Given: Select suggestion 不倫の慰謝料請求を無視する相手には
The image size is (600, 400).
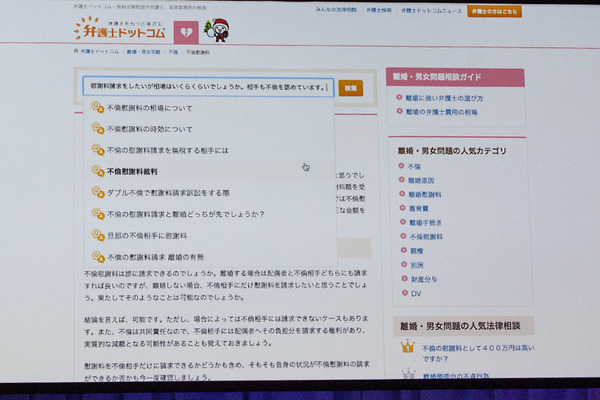Looking at the screenshot, I should coord(168,150).
